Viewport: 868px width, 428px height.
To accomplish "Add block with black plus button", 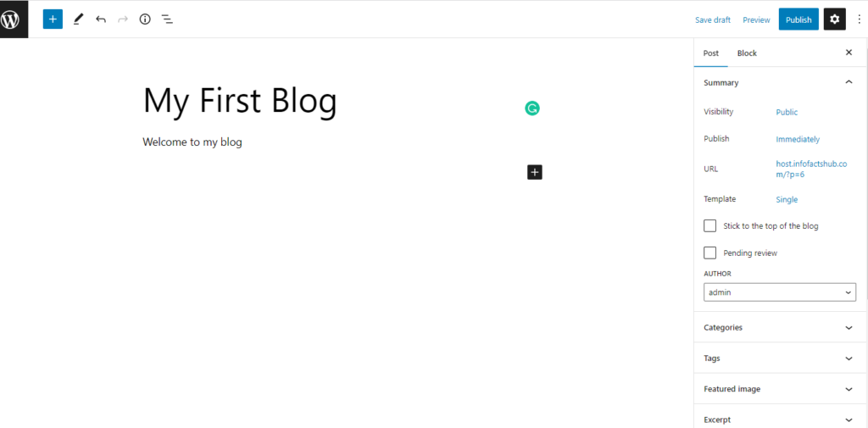I will click(x=535, y=172).
